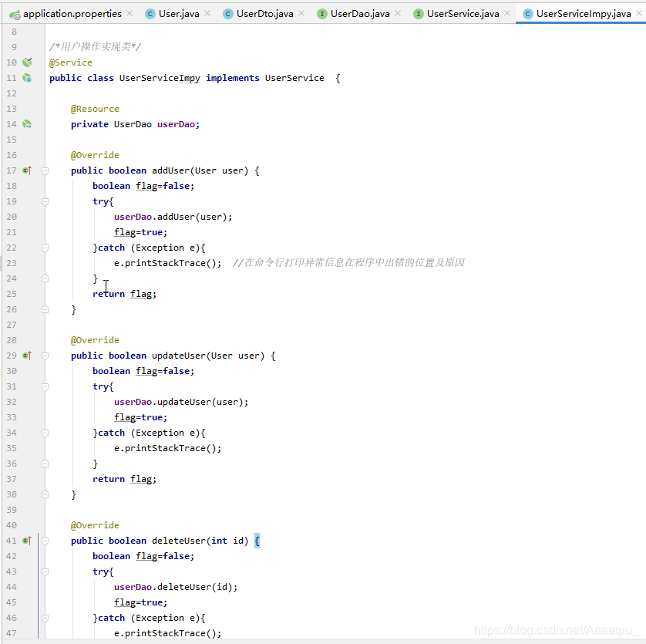Viewport: 646px width, 644px height.
Task: Click the UserService interface name in class declaration
Action: coord(294,78)
